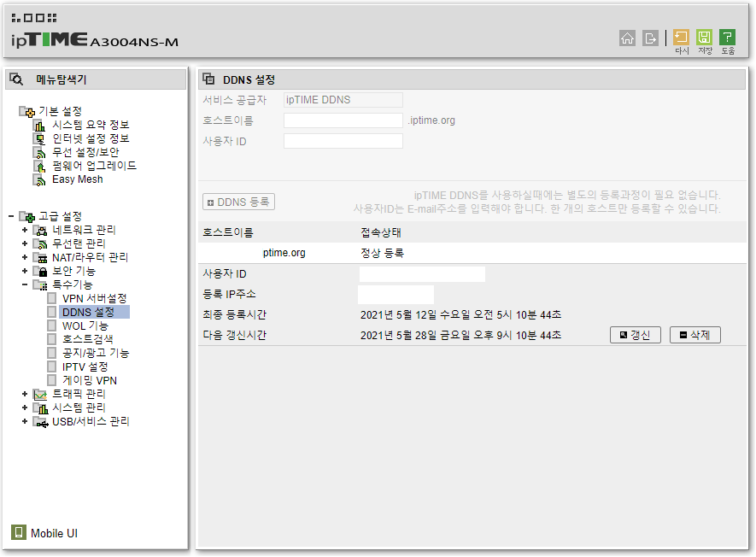Click the 호스트이름 input field
Screen dimensions: 756x557
coord(343,120)
